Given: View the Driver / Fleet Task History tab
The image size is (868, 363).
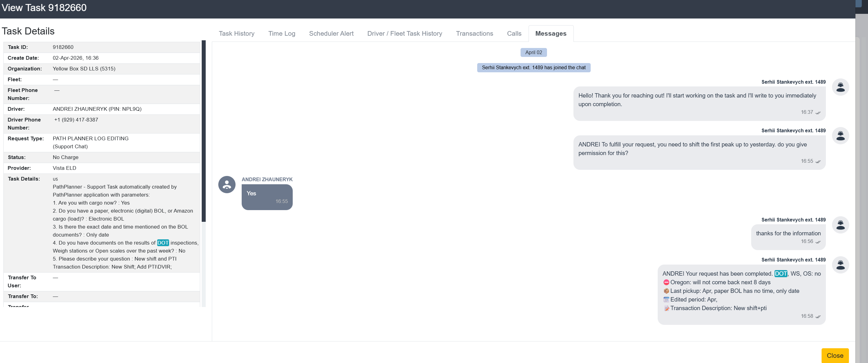Looking at the screenshot, I should [404, 33].
